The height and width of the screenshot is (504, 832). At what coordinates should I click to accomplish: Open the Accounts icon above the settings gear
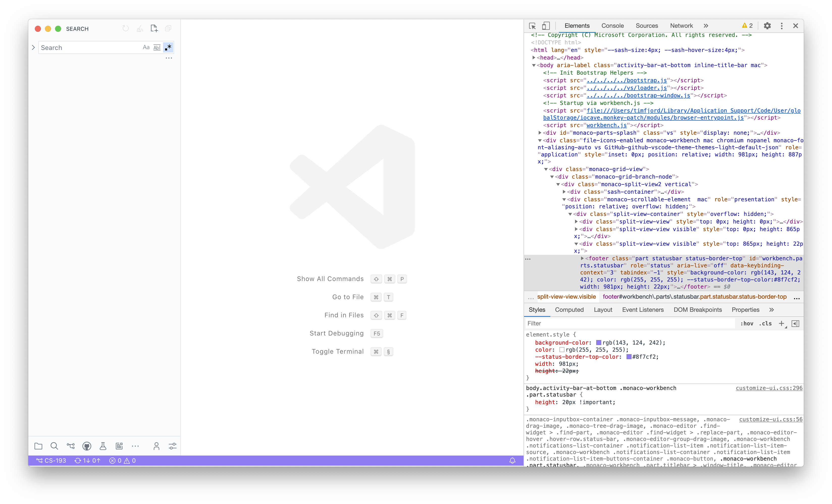(156, 446)
